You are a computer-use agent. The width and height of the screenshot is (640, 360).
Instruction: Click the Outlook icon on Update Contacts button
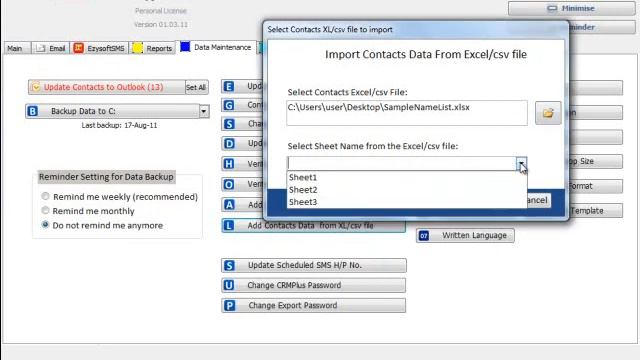pyautogui.click(x=36, y=87)
